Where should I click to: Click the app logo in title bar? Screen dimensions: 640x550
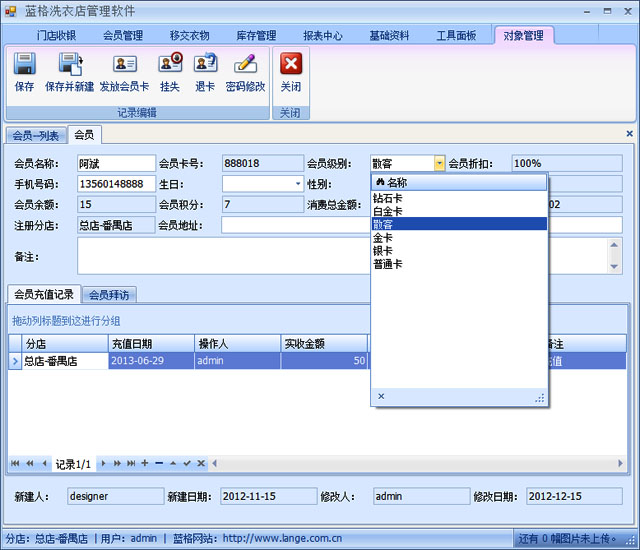click(x=11, y=11)
